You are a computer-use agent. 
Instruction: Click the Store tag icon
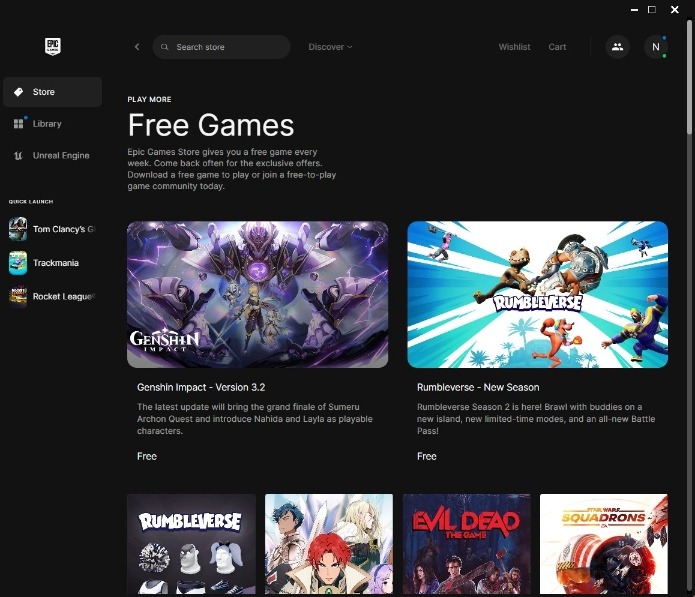click(18, 92)
